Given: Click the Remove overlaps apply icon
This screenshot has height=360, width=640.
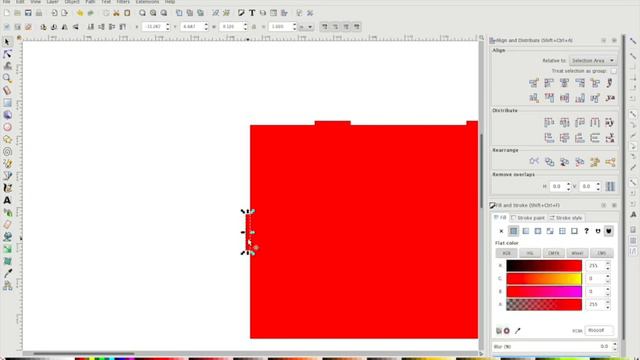Looking at the screenshot, I should (610, 187).
